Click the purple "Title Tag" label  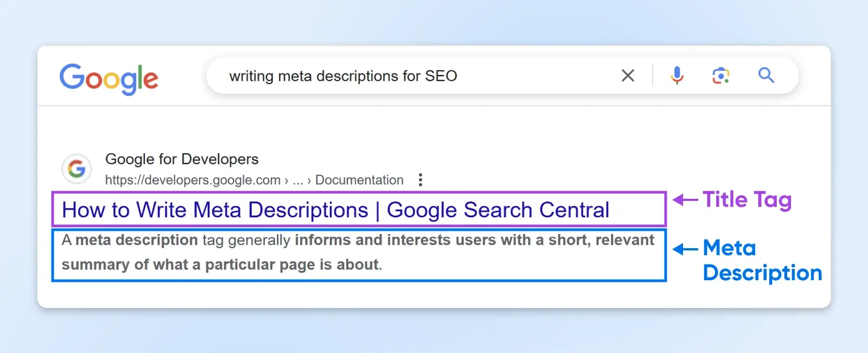tap(747, 200)
